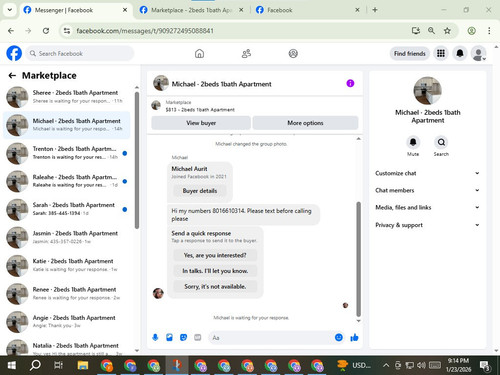This screenshot has width=500, height=375.
Task: Click the Find friends button
Action: click(x=410, y=53)
